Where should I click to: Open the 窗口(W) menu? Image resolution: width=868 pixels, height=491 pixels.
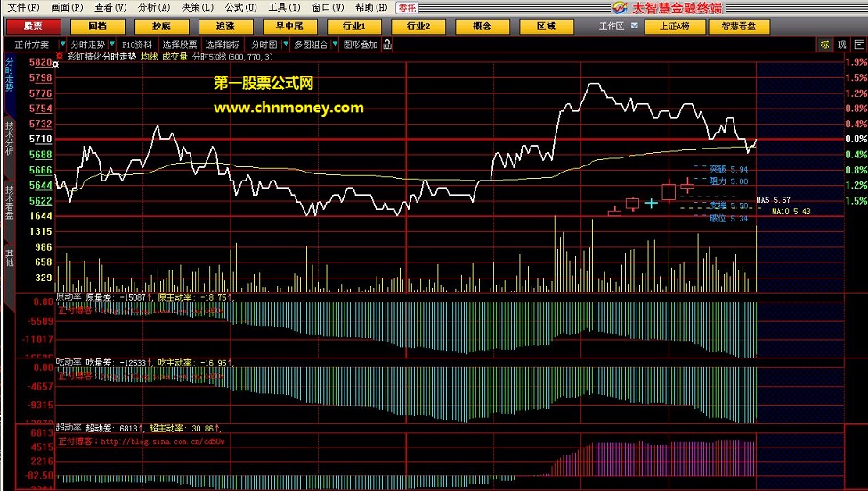pos(328,8)
